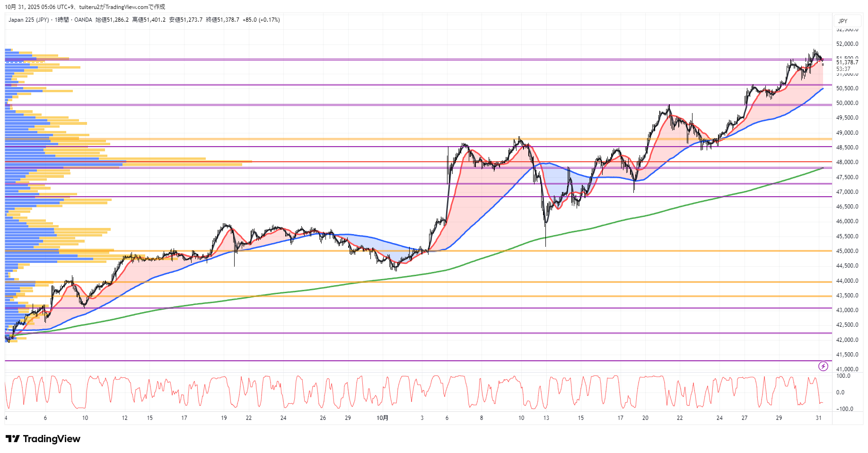Image resolution: width=868 pixels, height=453 pixels.
Task: Select the 10月 label on time axis
Action: click(382, 418)
